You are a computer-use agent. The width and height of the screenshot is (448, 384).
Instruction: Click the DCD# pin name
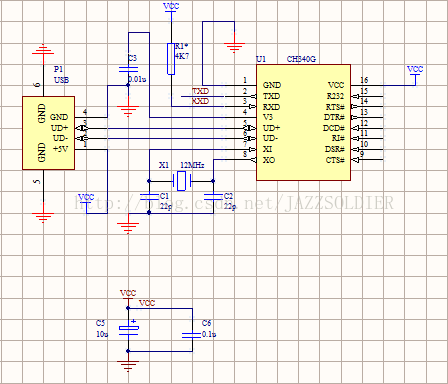click(333, 128)
